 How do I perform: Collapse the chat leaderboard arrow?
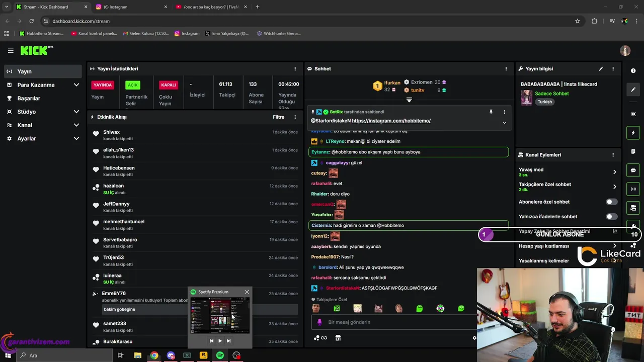409,100
